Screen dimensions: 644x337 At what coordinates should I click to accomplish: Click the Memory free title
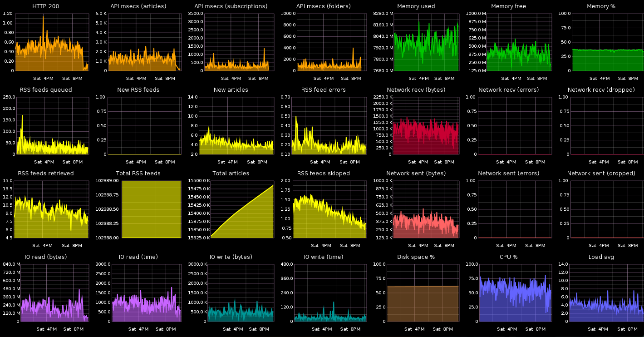[508, 6]
